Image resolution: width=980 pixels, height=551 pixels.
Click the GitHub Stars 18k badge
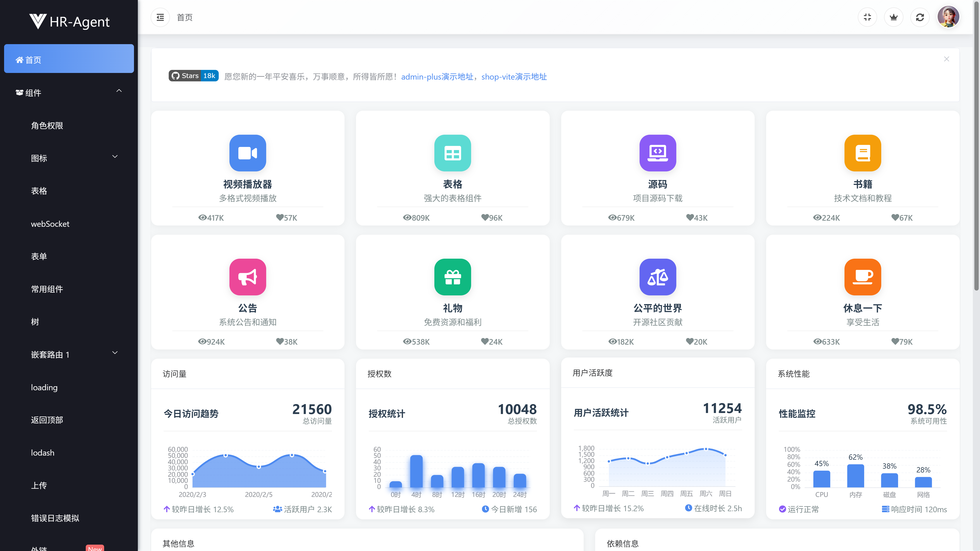tap(193, 76)
